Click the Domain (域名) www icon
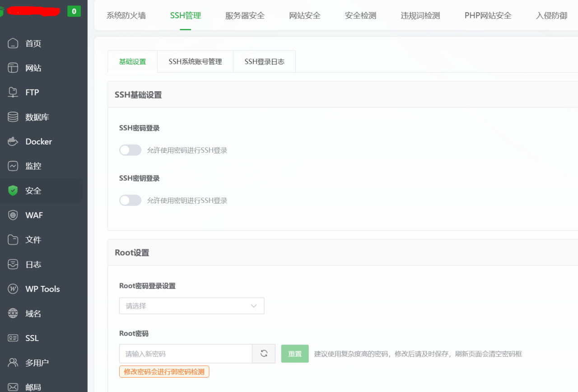This screenshot has width=578, height=392. [x=13, y=313]
